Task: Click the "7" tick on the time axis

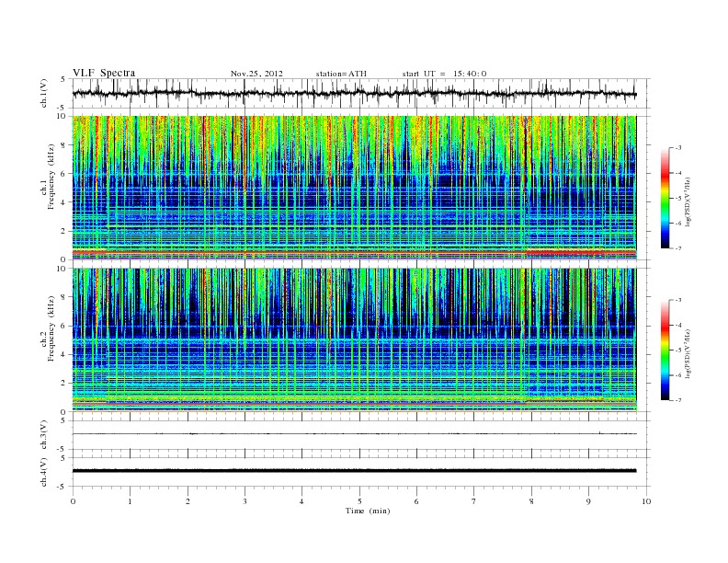Action: [x=474, y=501]
